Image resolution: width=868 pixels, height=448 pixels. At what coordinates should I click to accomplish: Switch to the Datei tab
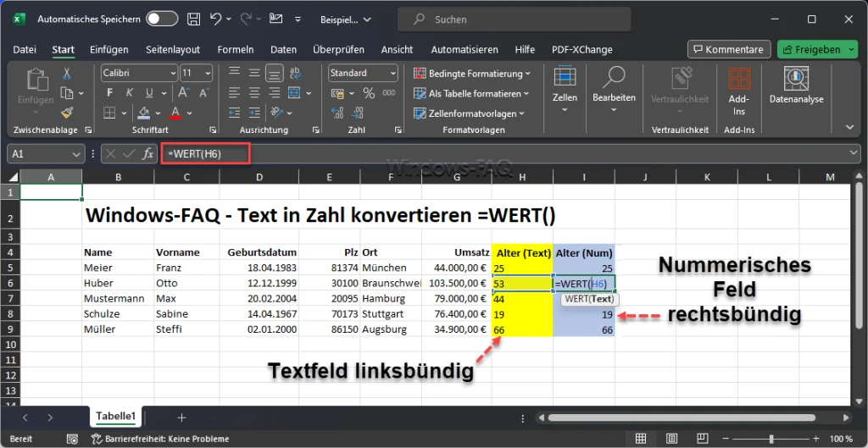tap(25, 49)
